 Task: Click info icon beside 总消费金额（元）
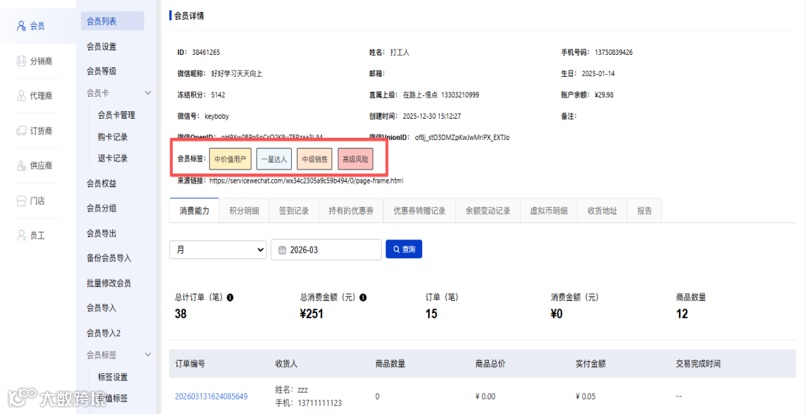point(363,297)
